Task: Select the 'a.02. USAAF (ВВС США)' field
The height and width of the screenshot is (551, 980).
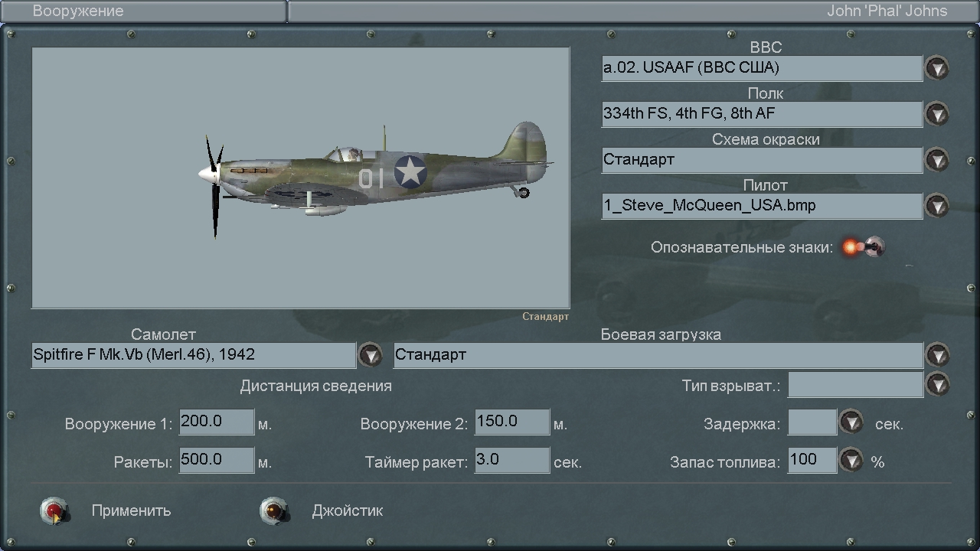Action: point(762,68)
